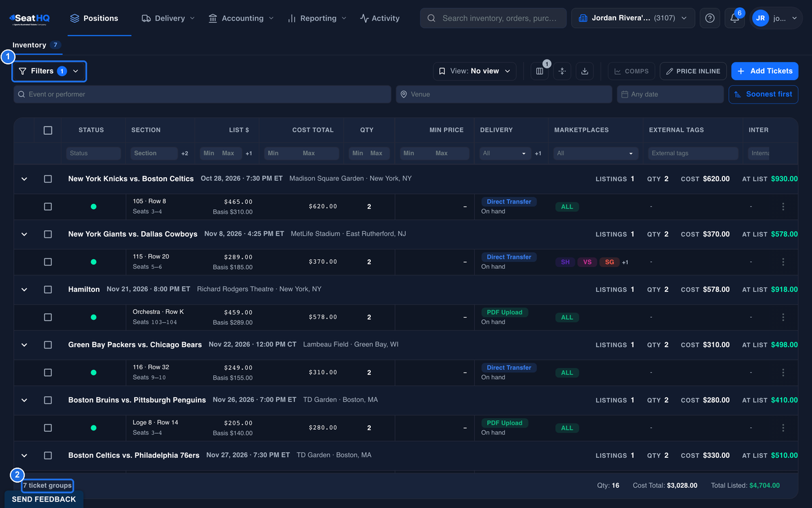Open the Jordan Rivera account selector

(x=633, y=18)
